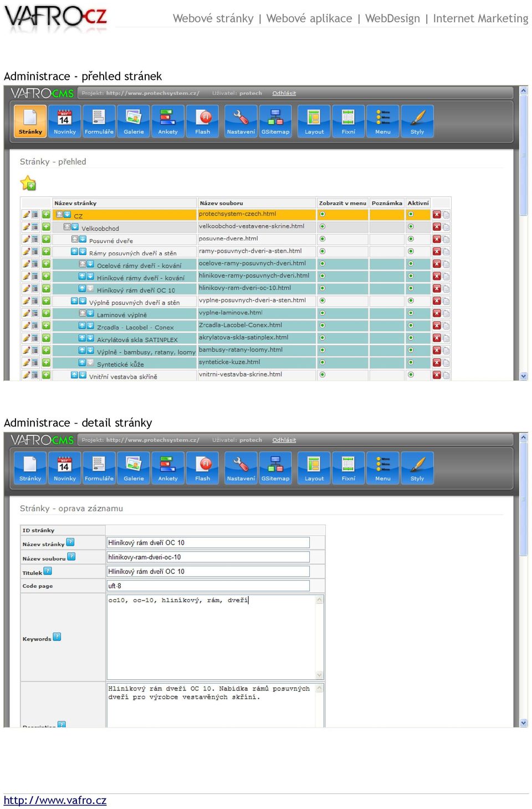
Task: Toggle Zobrazit v menu for protechsystem-czech.html
Action: pos(322,214)
